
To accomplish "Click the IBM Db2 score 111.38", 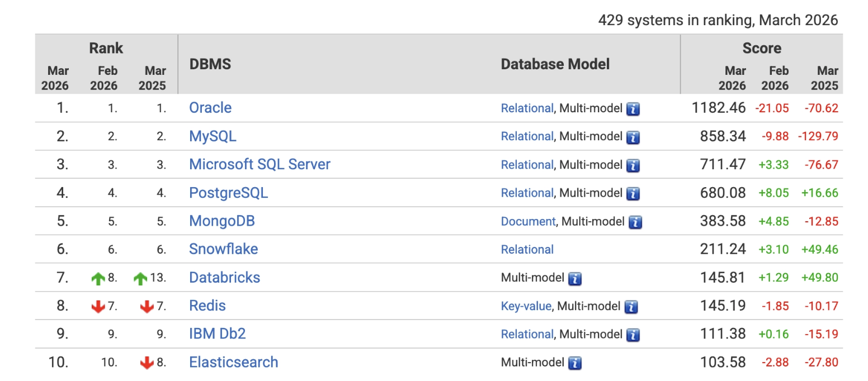I will [723, 334].
